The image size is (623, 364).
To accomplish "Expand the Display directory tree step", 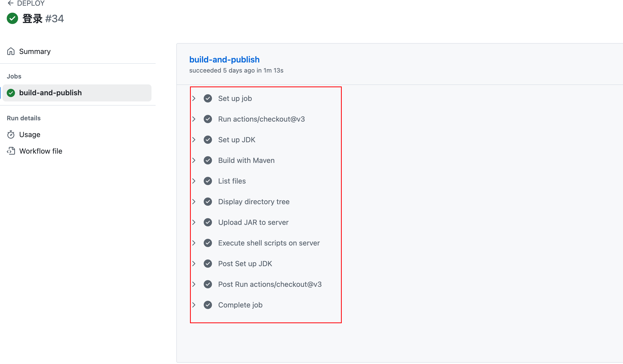I will [x=194, y=202].
